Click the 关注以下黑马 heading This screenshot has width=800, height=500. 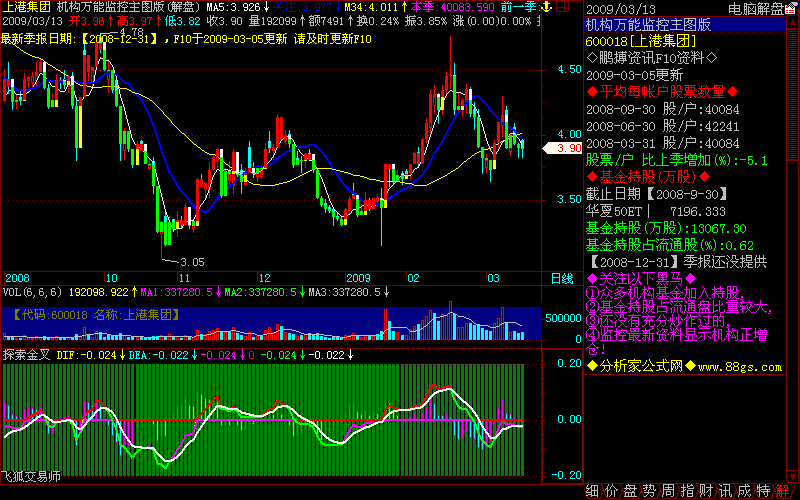(x=641, y=279)
